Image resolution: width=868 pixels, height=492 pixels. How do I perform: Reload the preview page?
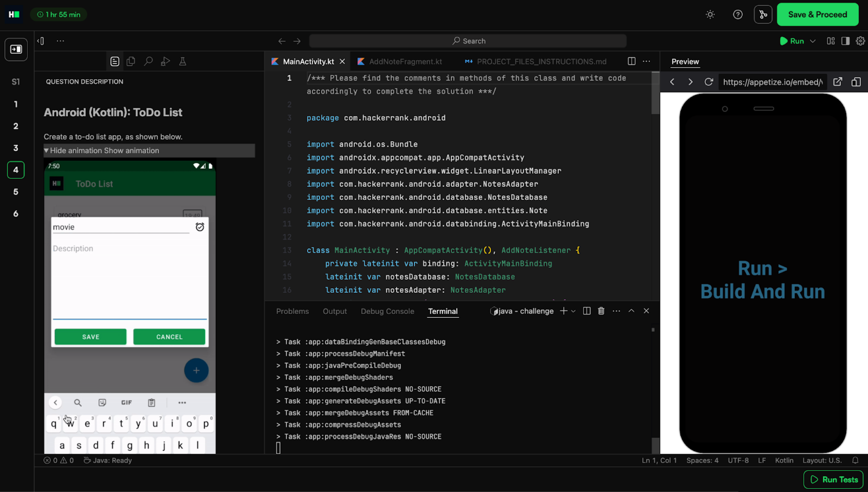tap(709, 82)
